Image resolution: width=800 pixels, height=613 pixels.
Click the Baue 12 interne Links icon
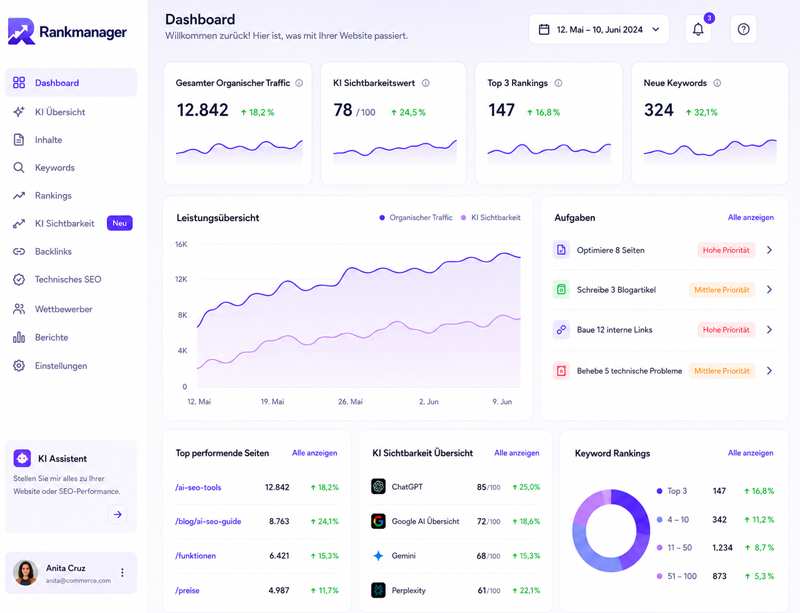pos(561,330)
